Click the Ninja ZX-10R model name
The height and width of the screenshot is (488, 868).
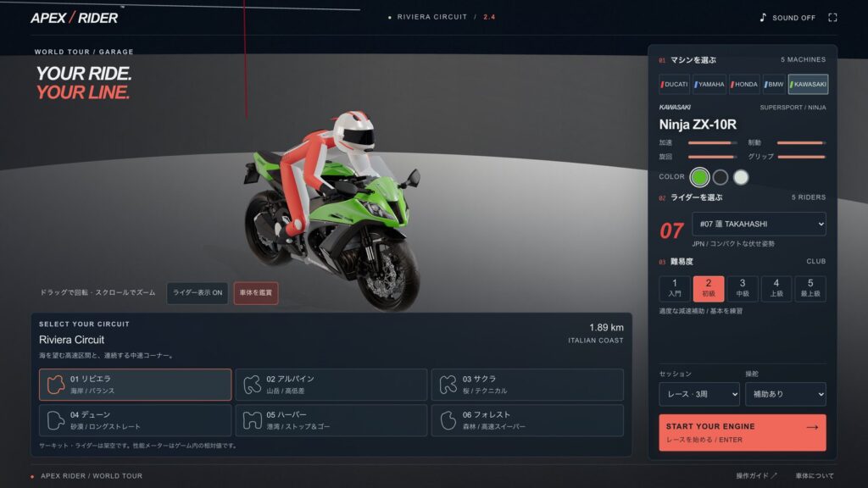698,125
